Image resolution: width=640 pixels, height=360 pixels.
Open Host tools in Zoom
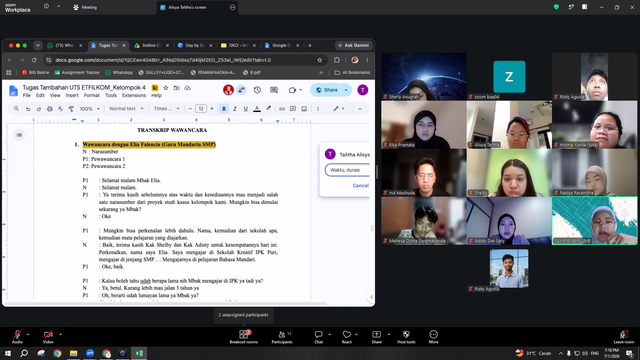[x=406, y=337]
